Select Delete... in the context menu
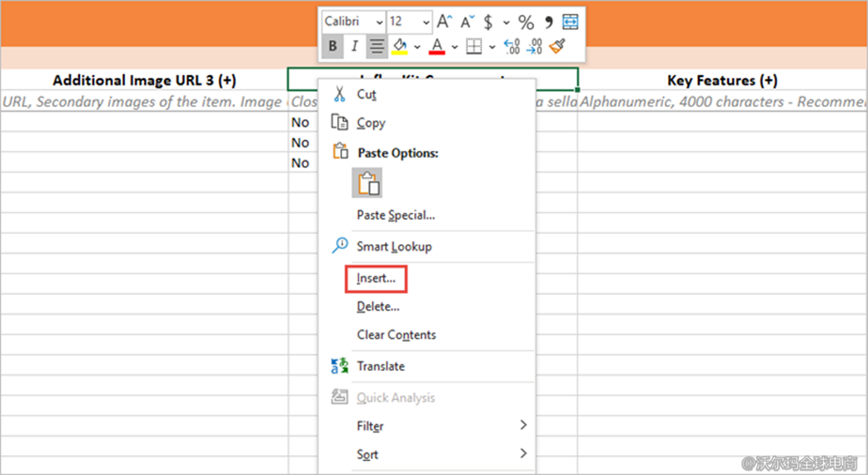The image size is (868, 475). click(x=378, y=307)
